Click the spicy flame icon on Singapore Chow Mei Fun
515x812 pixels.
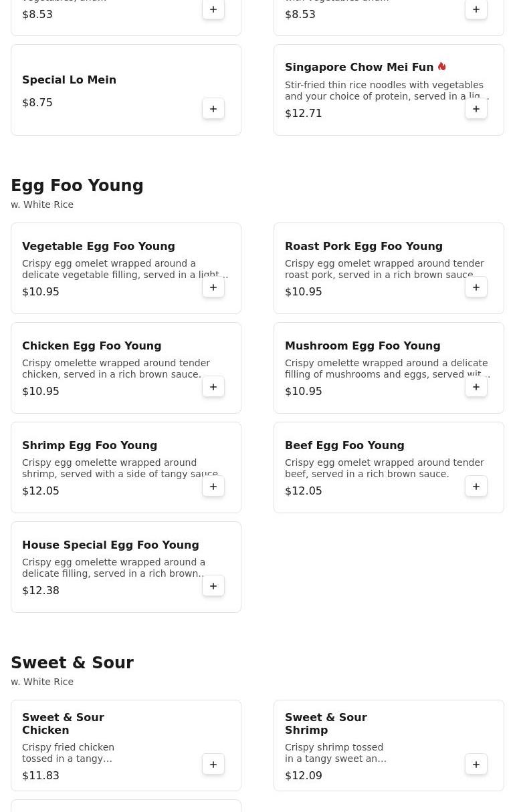coord(442,67)
